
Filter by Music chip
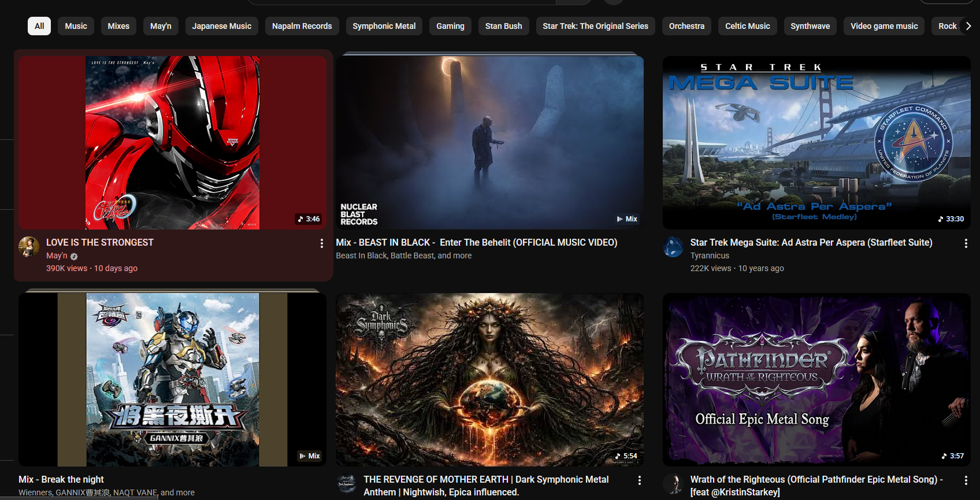[x=76, y=26]
